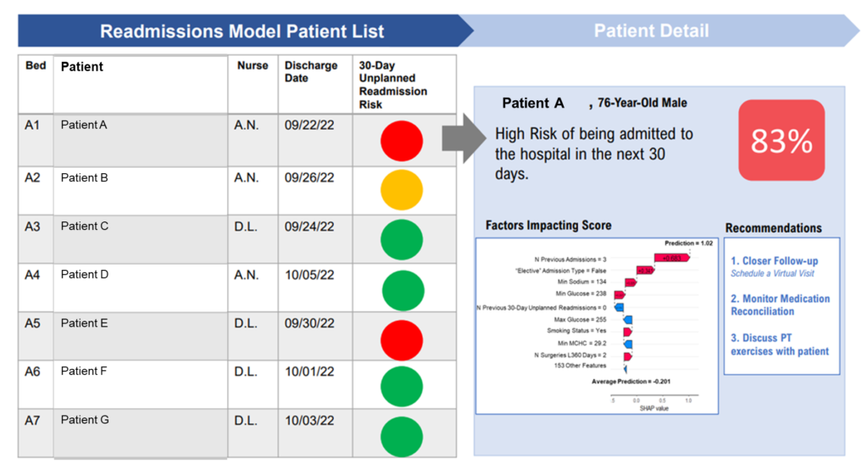
Task: Select Discuss PT exercises recommendation
Action: click(x=780, y=345)
